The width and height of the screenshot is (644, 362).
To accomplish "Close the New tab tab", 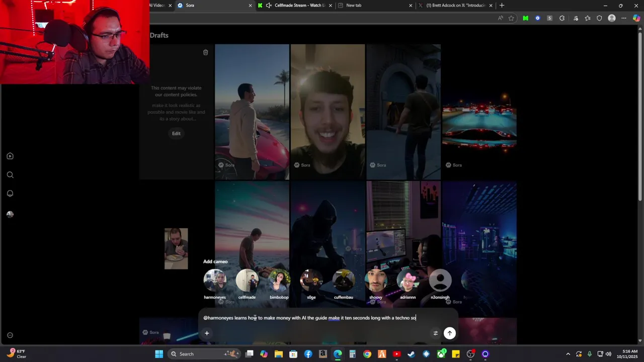I will tap(411, 6).
